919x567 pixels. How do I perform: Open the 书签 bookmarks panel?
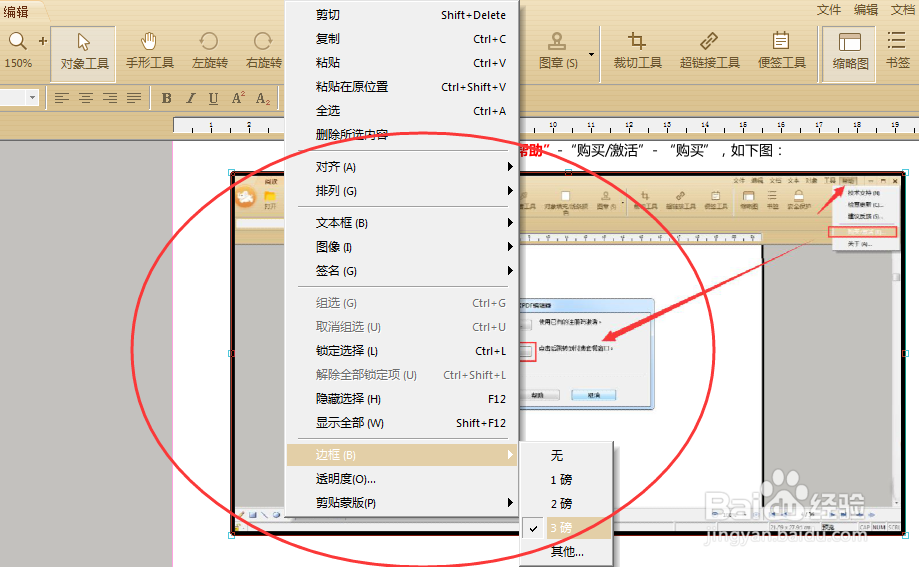pyautogui.click(x=897, y=52)
